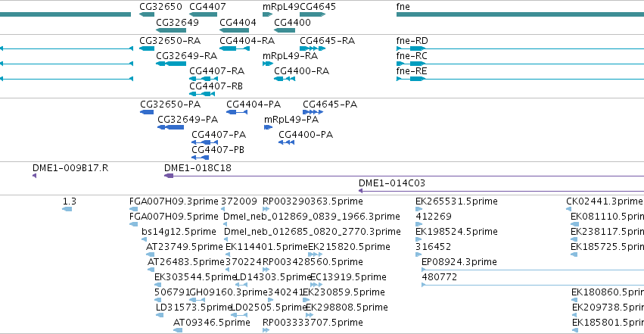Select the EK265531.5prime EST
Image resolution: width=644 pixels, height=334 pixels.
click(x=419, y=209)
